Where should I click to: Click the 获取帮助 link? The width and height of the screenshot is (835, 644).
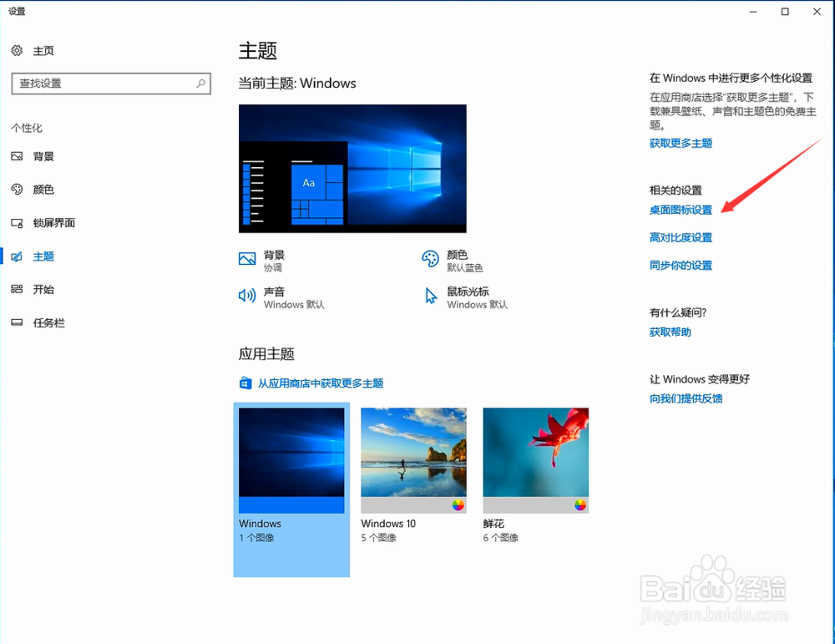tap(670, 332)
